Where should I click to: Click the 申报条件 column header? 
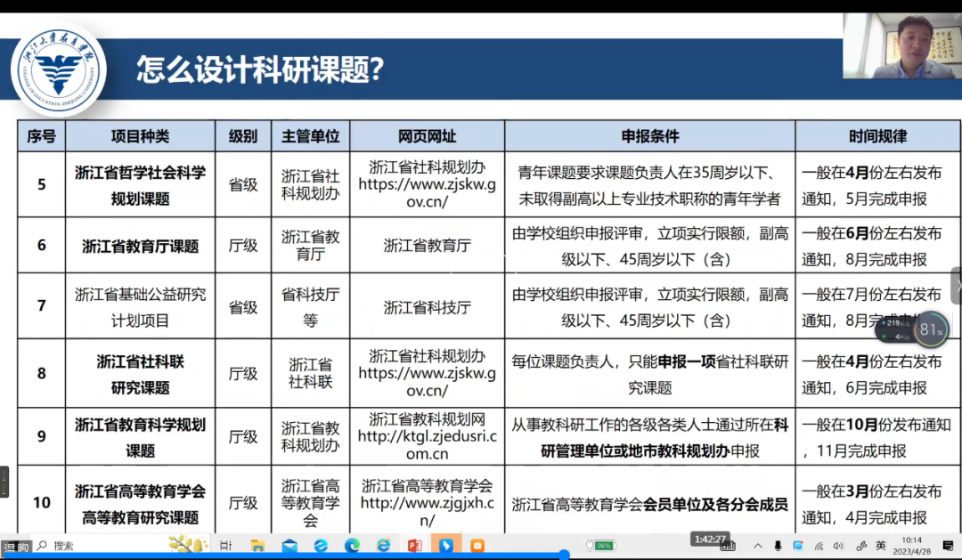[x=649, y=136]
